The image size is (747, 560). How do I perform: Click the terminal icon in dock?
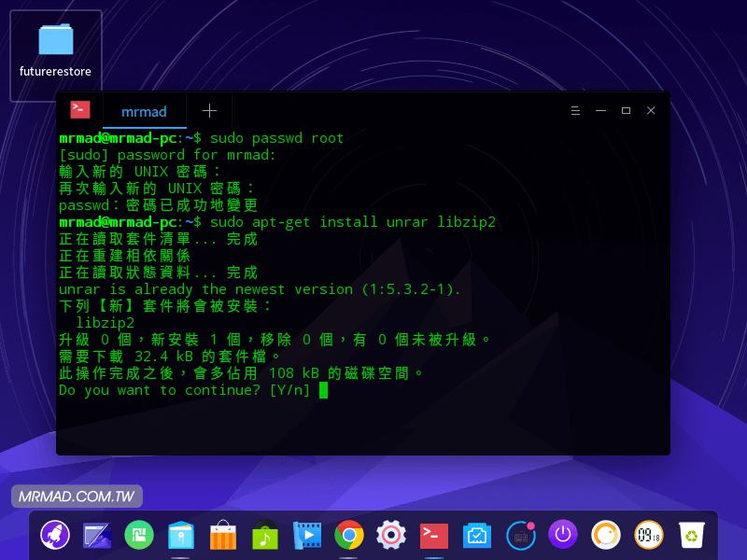tap(433, 536)
